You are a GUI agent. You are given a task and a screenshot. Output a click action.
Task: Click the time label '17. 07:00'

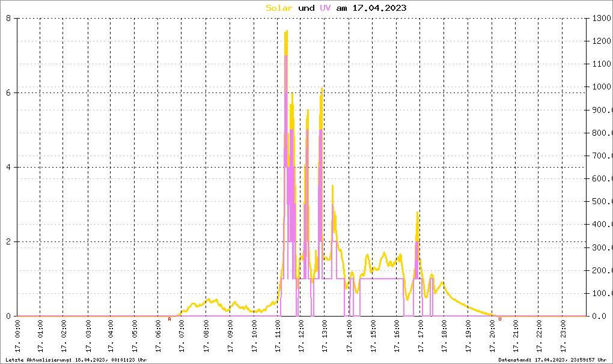click(181, 336)
